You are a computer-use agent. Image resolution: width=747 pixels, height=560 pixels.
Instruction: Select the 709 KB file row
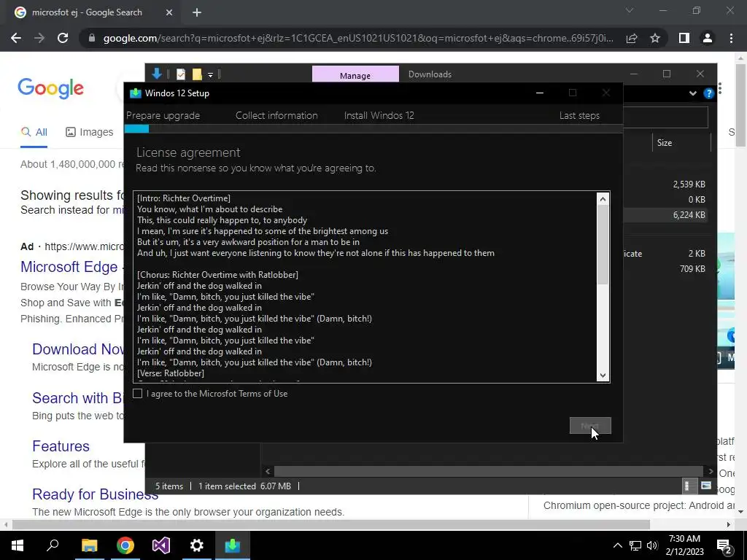coord(665,268)
